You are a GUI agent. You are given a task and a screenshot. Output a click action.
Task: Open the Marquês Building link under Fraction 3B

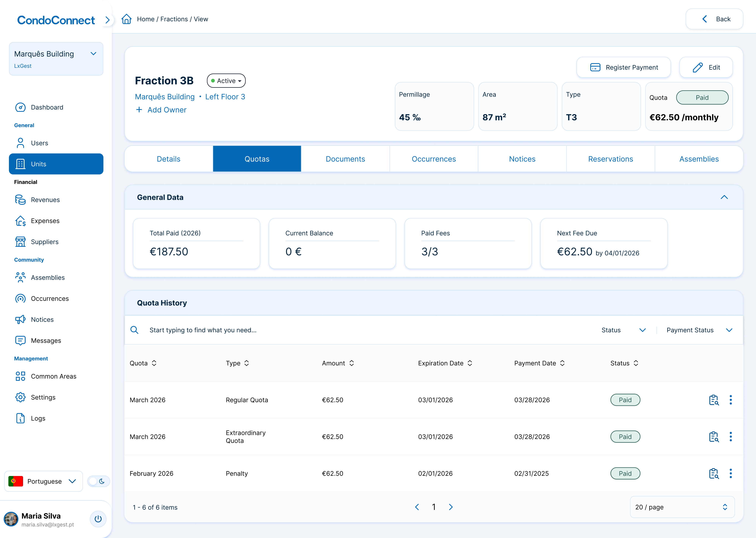coord(164,97)
